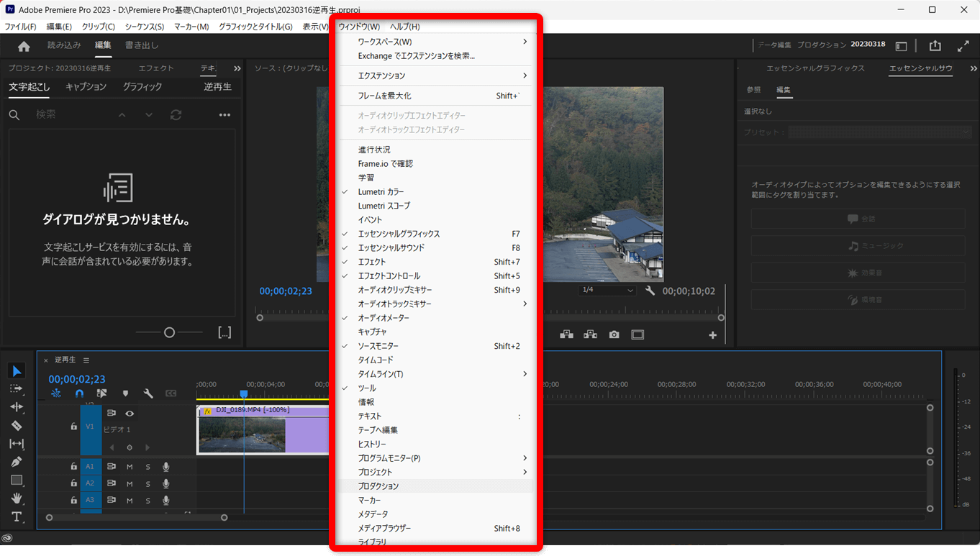
Task: Choose プロダクション in Window menu
Action: [435, 486]
